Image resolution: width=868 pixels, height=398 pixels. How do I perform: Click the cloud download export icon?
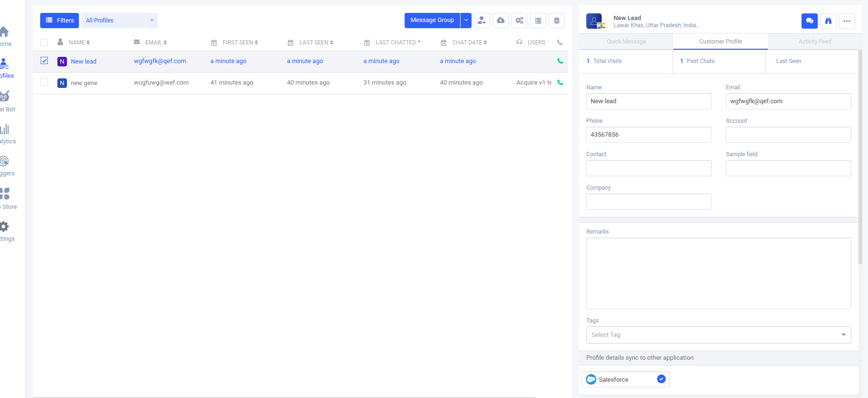501,21
